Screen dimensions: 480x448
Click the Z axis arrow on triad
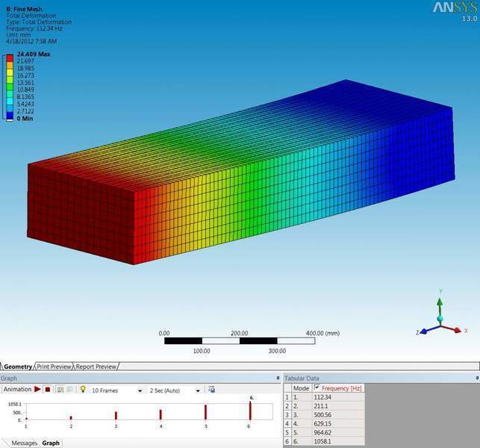tap(424, 332)
